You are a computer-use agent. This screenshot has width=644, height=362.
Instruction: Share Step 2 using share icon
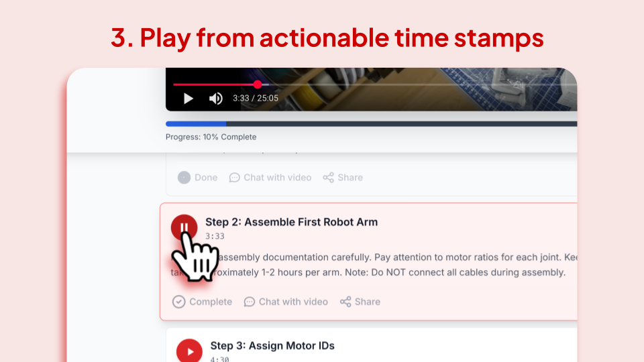tap(360, 302)
